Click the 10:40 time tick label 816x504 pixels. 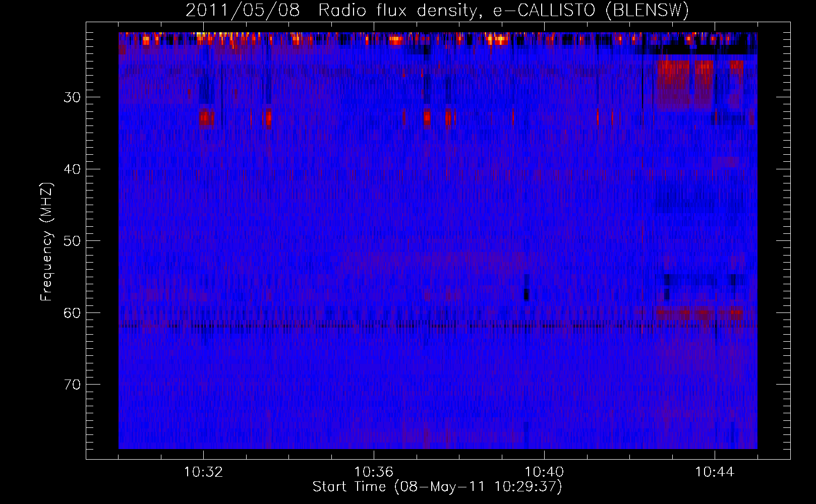point(544,472)
